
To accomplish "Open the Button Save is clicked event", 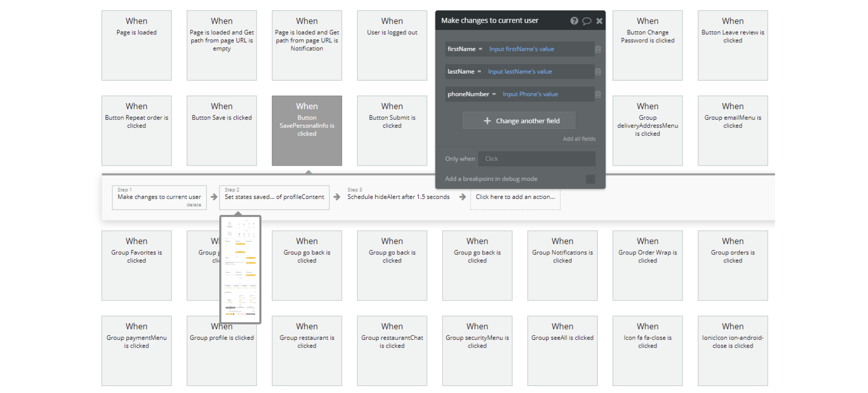I will (222, 131).
